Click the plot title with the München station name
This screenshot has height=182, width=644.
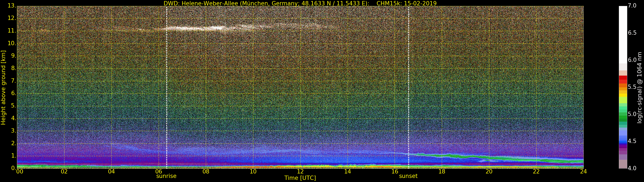300,3
